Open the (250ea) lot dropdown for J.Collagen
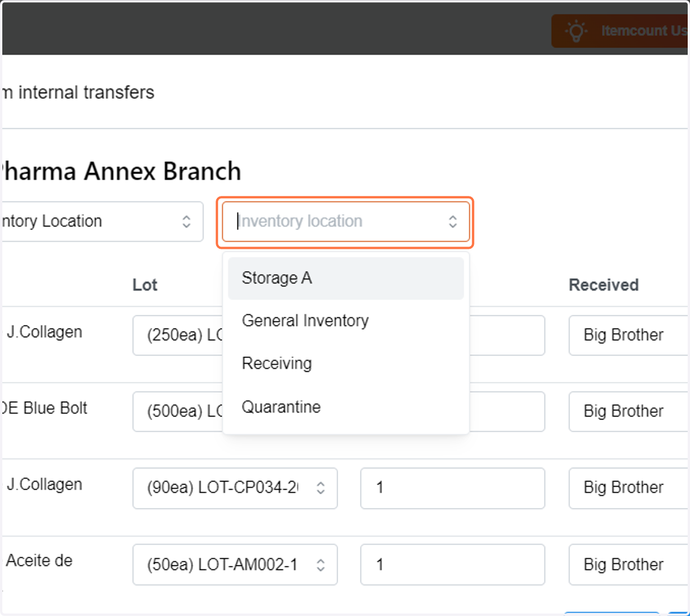The height and width of the screenshot is (616, 690). click(178, 335)
